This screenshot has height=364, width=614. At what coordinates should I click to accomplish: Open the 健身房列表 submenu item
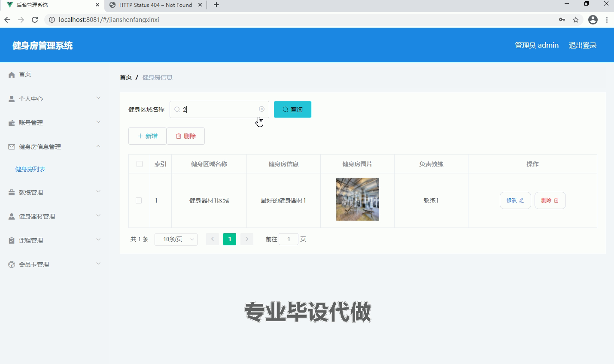coord(30,169)
